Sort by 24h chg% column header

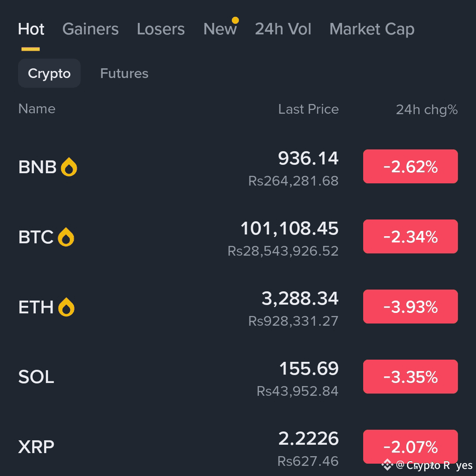426,109
